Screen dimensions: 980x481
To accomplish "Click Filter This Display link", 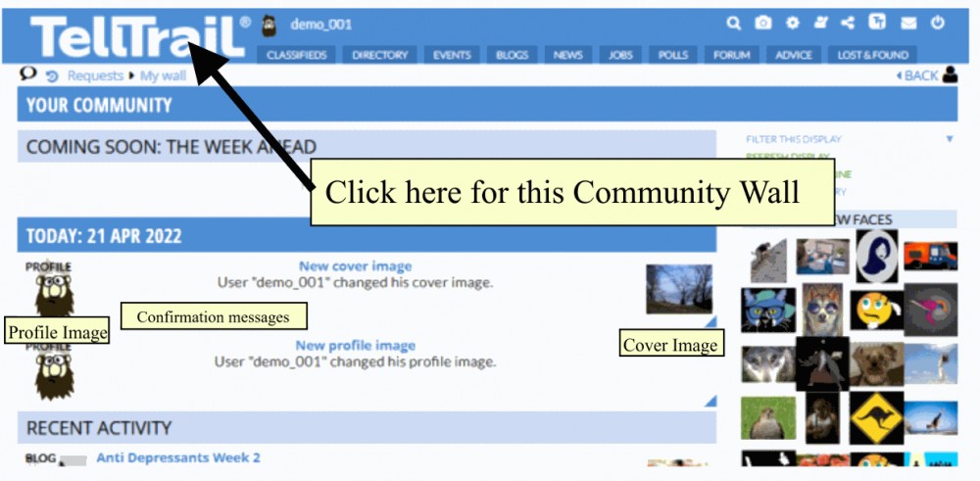I will [x=793, y=139].
